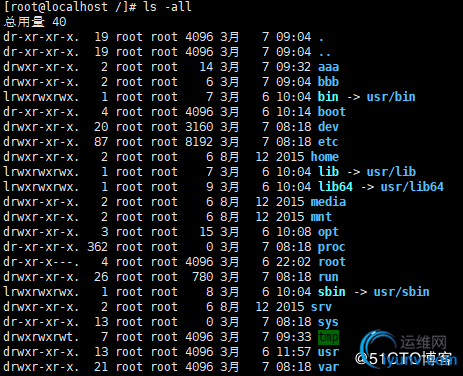Viewport: 463px width, 376px height.
Task: Click the time '09:32' in aaa row
Action: [x=293, y=67]
